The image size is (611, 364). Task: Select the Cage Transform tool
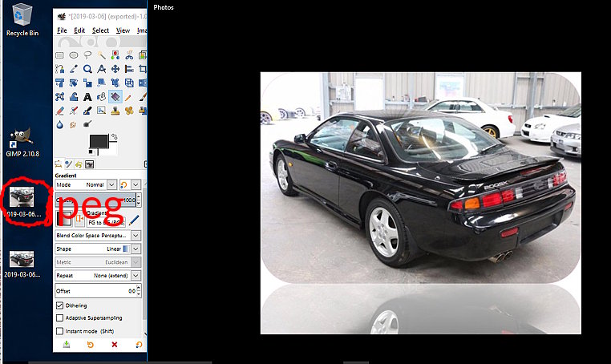point(59,97)
